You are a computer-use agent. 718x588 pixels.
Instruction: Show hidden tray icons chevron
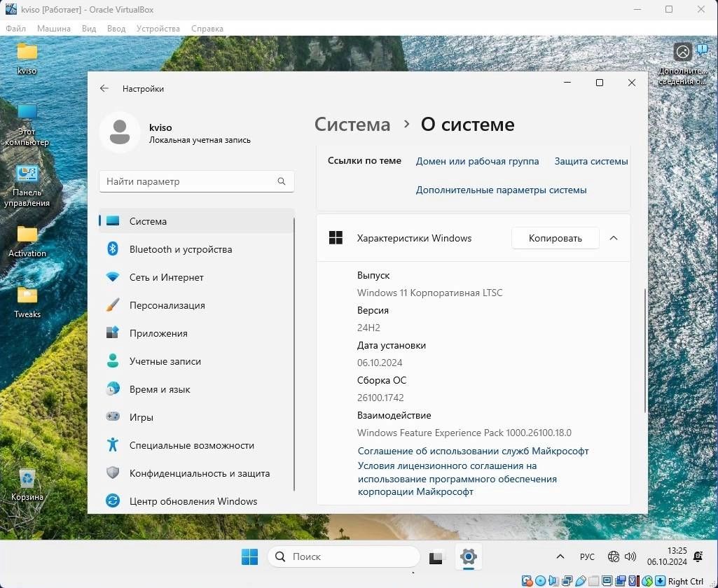pyautogui.click(x=560, y=556)
